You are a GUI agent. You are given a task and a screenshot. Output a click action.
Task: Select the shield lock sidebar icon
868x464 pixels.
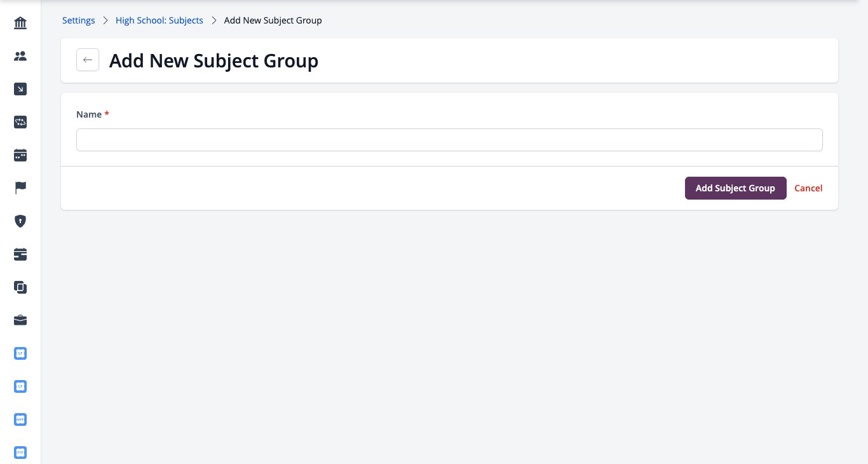pos(20,221)
